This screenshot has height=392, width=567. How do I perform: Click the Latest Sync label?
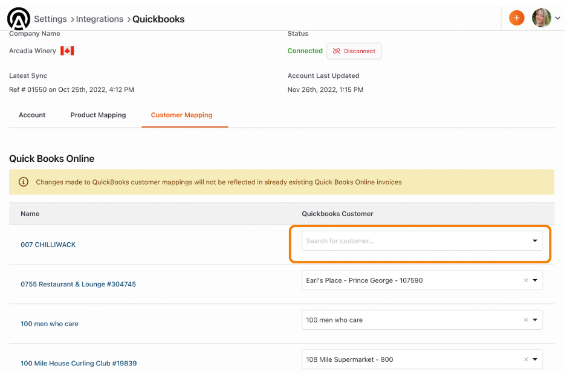pos(28,76)
